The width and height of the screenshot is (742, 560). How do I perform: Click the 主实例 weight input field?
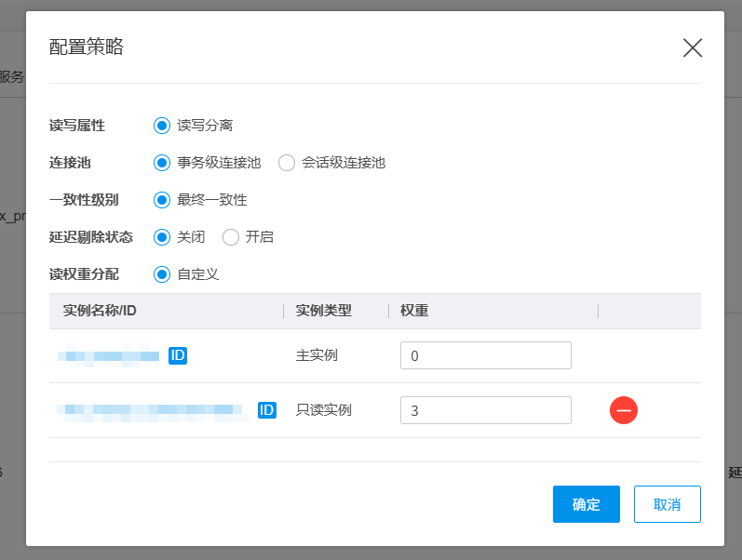click(485, 355)
